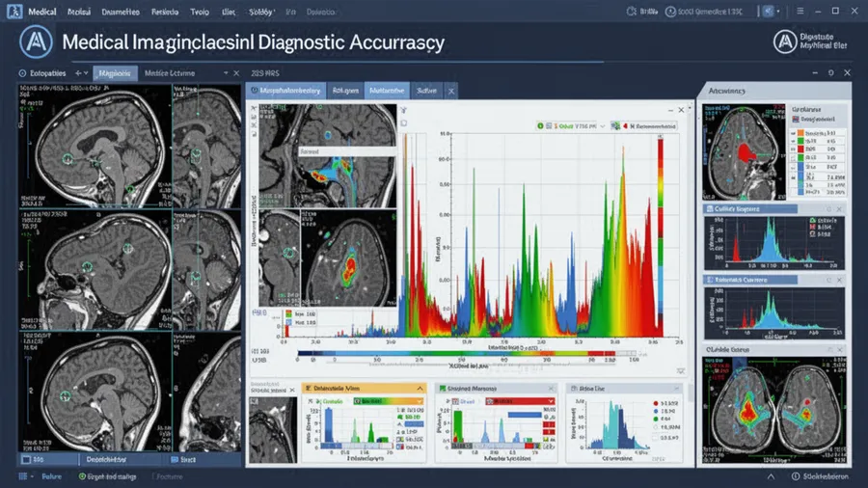
Task: Click the app logo icon beside Medical menu
Action: click(14, 11)
